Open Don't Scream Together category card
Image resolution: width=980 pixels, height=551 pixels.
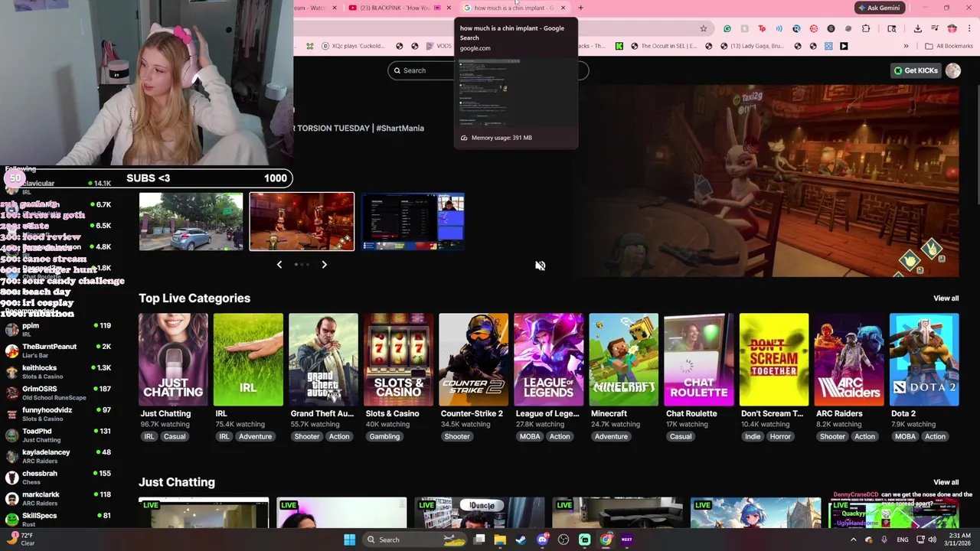click(x=773, y=360)
